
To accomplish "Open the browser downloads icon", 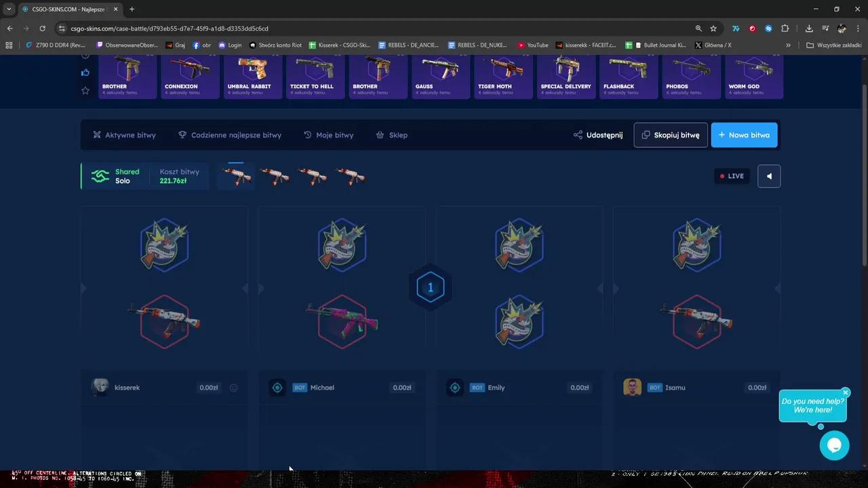I will click(809, 28).
